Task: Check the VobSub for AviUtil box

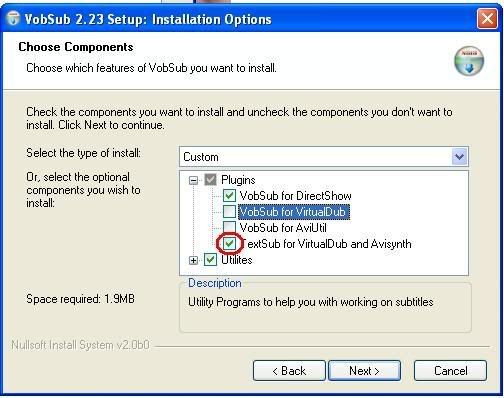Action: tap(229, 227)
